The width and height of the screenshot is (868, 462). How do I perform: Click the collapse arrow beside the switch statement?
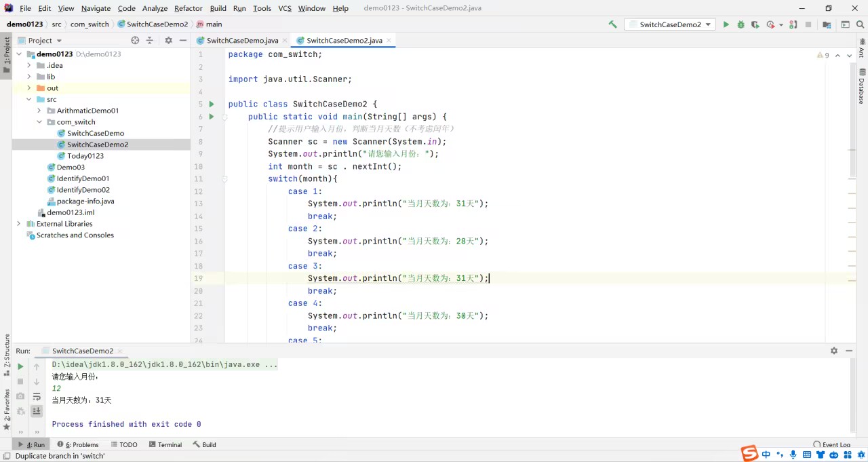tap(224, 179)
